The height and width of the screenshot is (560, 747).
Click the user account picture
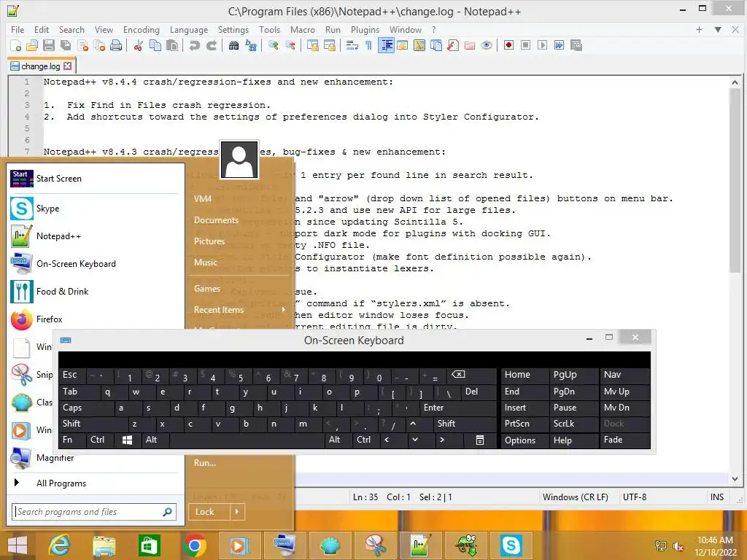tap(239, 160)
